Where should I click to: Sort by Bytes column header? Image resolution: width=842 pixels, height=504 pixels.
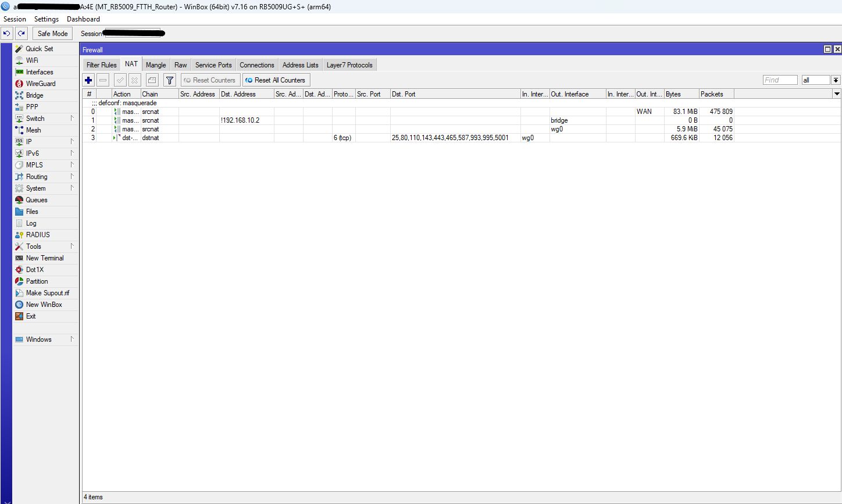(681, 94)
